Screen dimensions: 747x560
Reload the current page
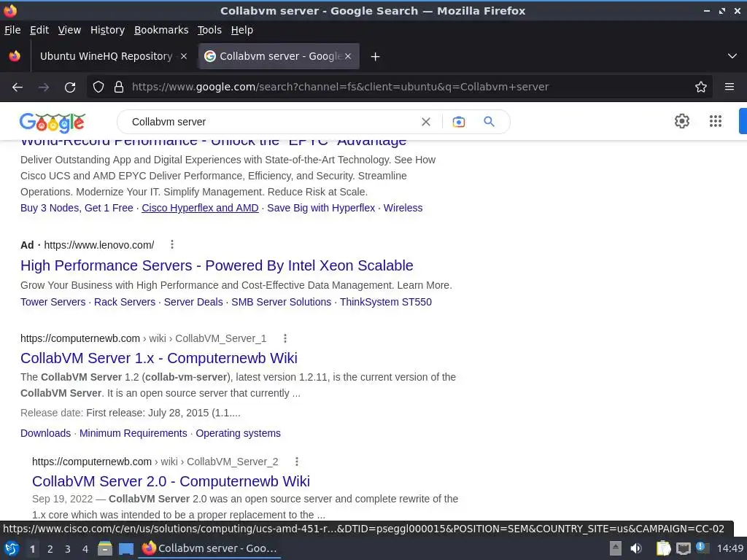70,87
